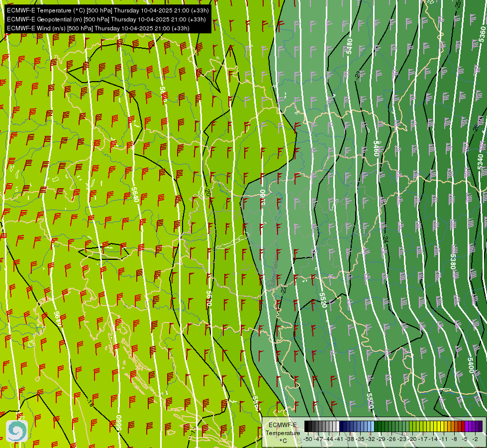Click the ECMWF-E Geopotential 500 hPa header line
The height and width of the screenshot is (448, 487).
click(106, 19)
